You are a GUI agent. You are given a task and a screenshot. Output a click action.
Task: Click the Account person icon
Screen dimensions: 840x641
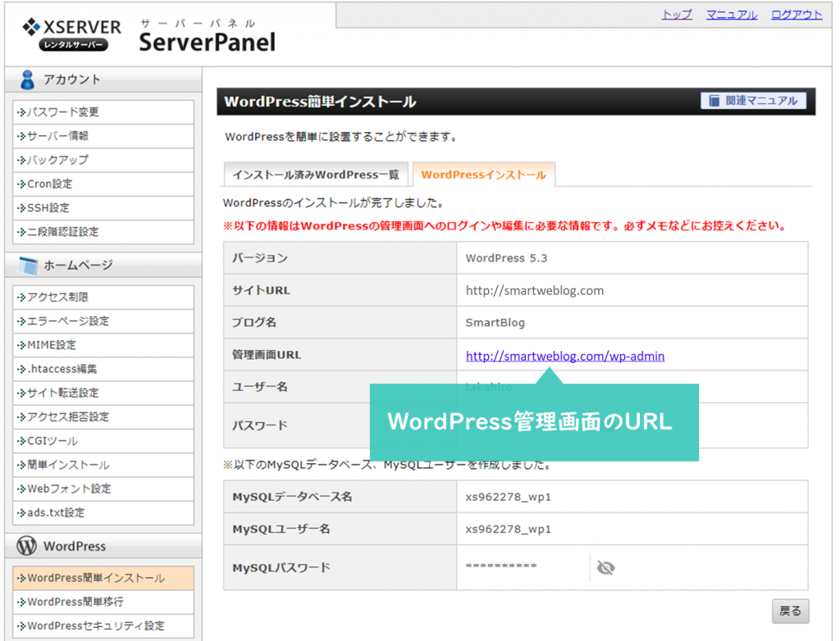tap(27, 80)
